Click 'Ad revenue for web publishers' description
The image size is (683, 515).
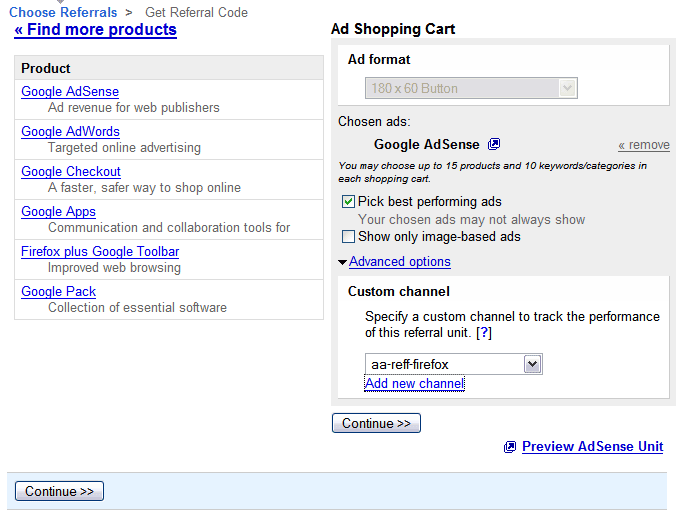point(134,108)
